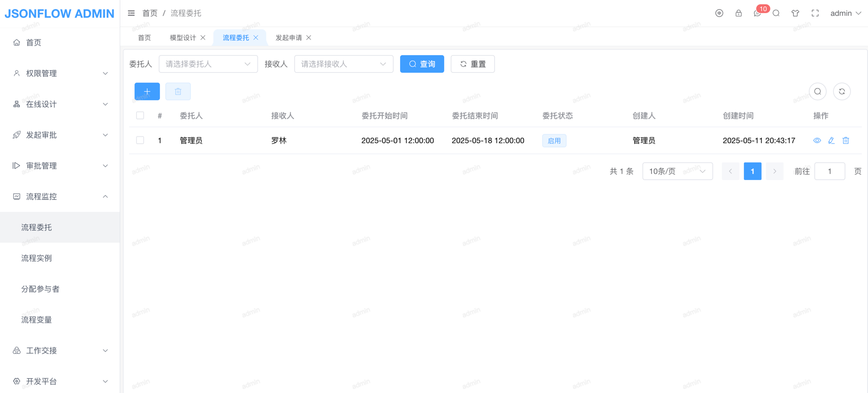Open 流程实例 in the sidebar menu
The height and width of the screenshot is (393, 868).
coord(36,258)
